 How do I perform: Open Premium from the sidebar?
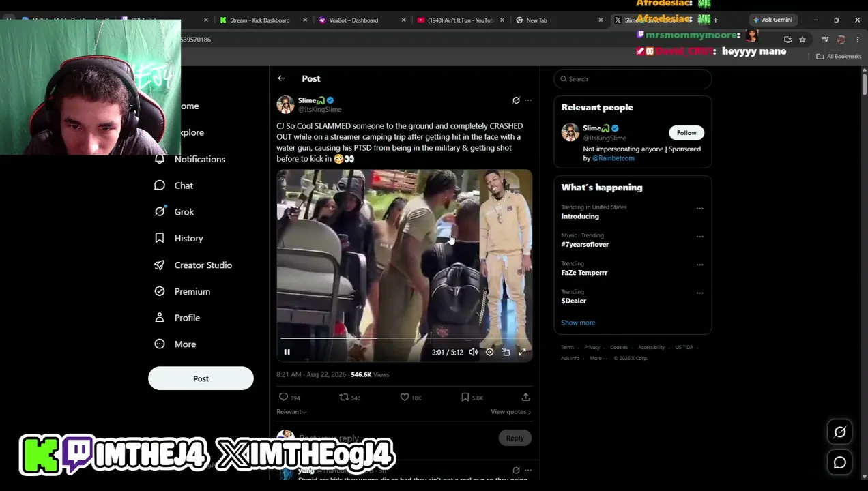pos(182,291)
